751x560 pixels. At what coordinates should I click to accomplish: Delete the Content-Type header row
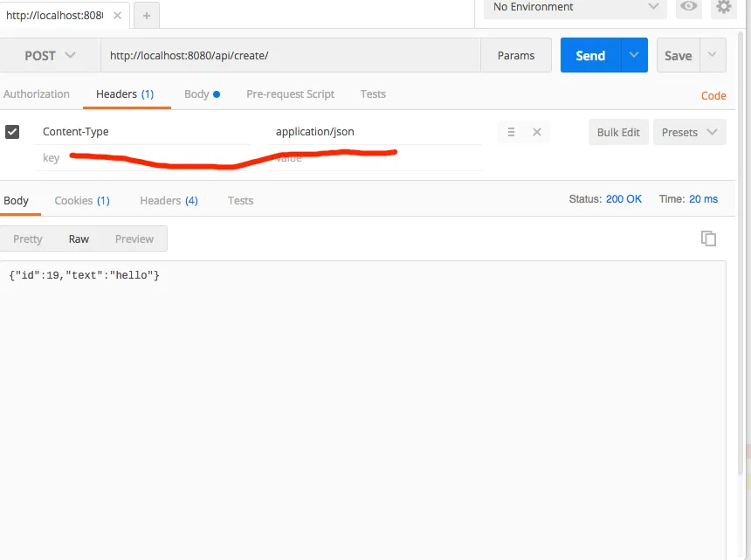coord(537,132)
